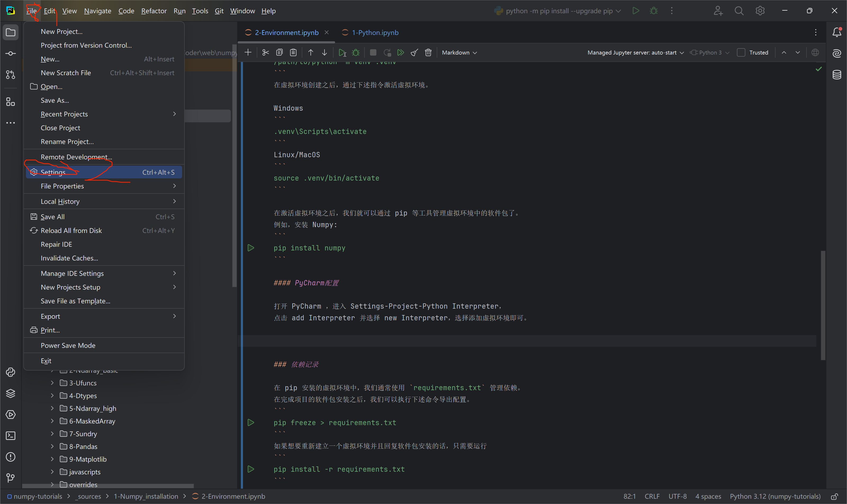The image size is (847, 504).
Task: Open the Services sidebar icon
Action: point(11,414)
